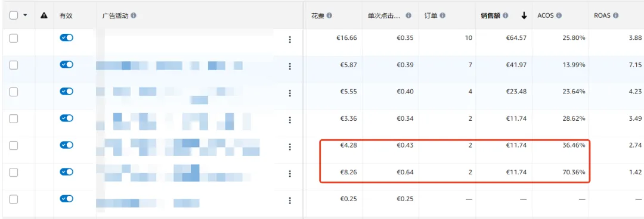644x219 pixels.
Task: Show info for 广告活动 column
Action: pos(134,15)
